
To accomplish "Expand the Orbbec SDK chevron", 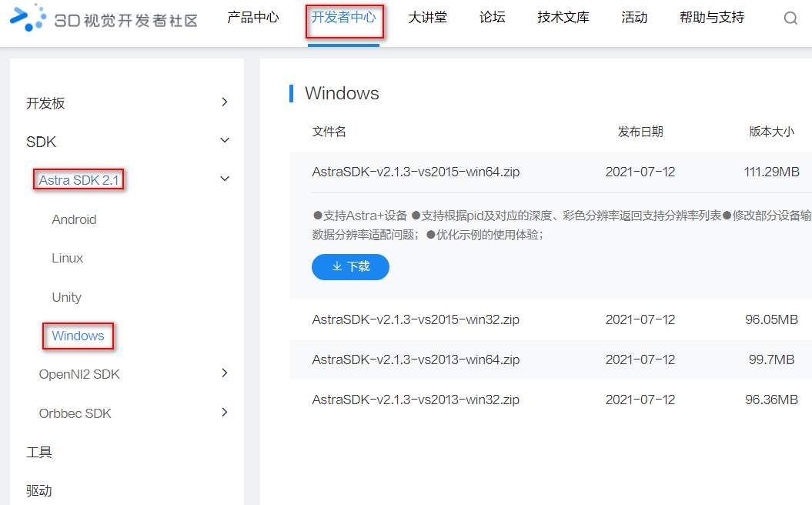I will tap(225, 413).
